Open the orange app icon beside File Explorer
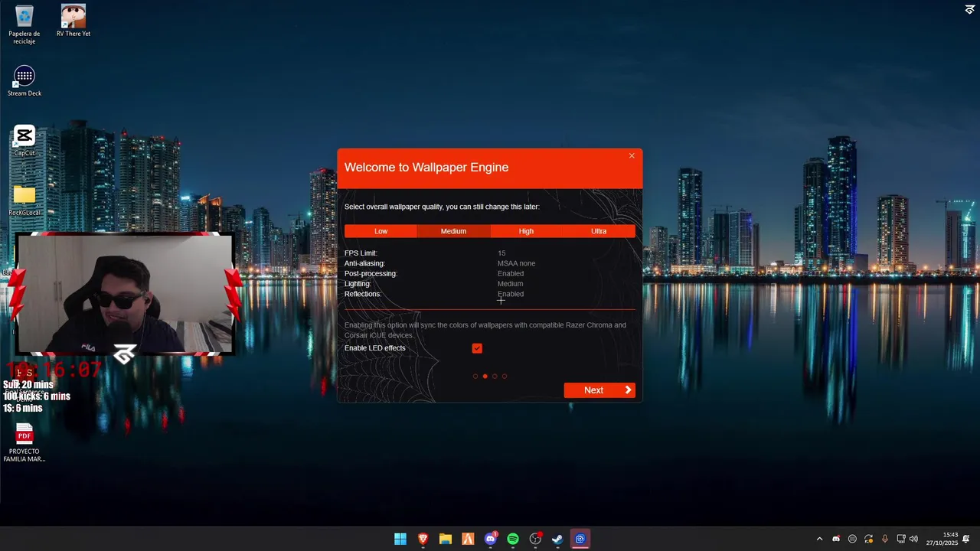The width and height of the screenshot is (980, 551). (x=468, y=539)
